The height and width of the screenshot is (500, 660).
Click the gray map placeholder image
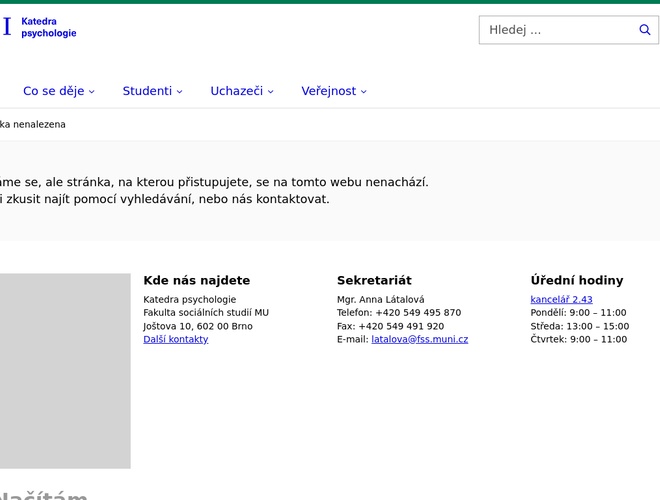[x=65, y=370]
